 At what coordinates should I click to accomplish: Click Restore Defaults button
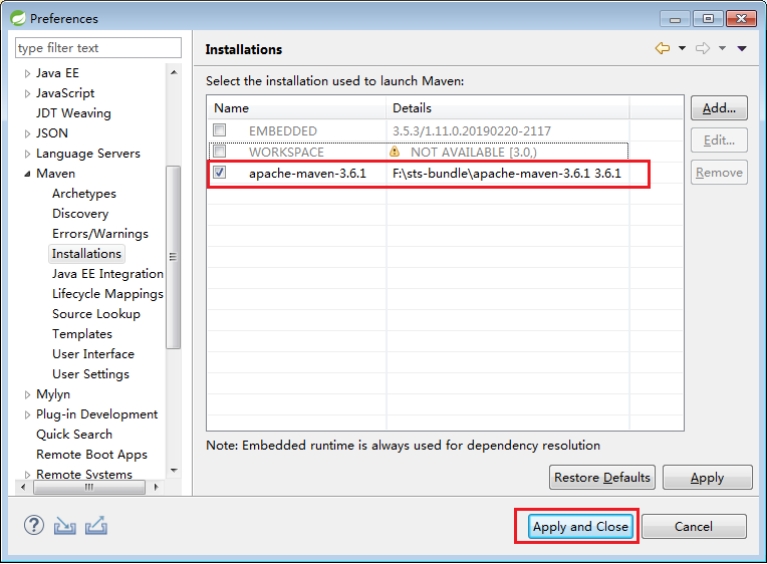click(602, 477)
